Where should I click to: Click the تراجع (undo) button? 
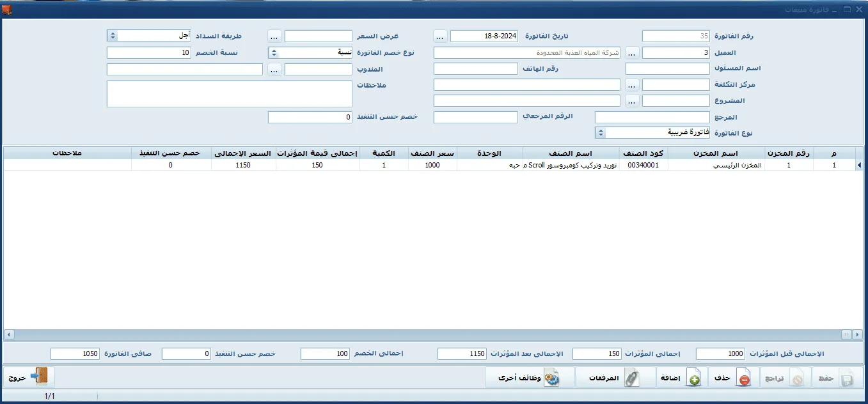pos(785,378)
